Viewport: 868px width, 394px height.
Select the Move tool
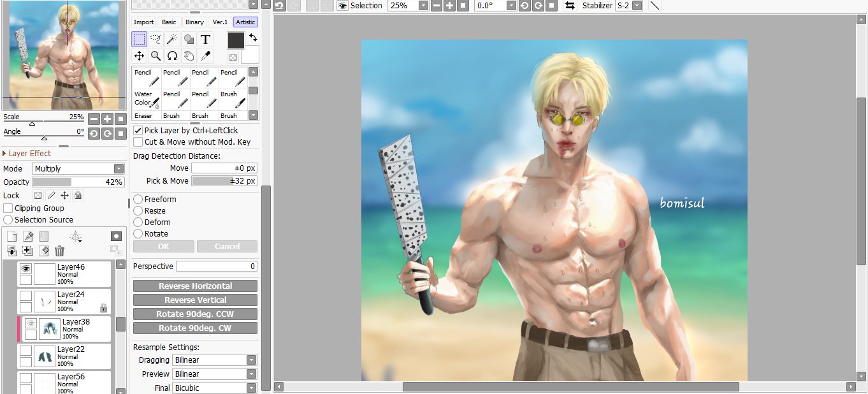139,56
